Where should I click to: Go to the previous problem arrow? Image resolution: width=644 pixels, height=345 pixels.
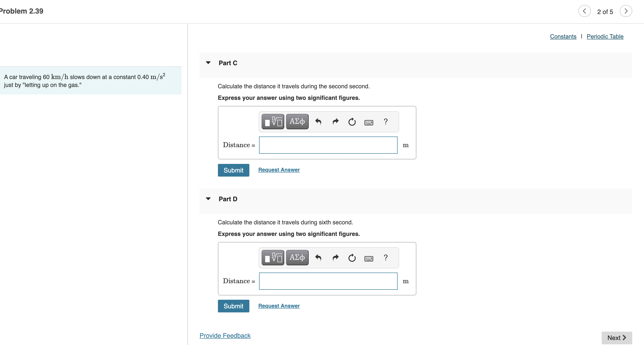pos(584,11)
